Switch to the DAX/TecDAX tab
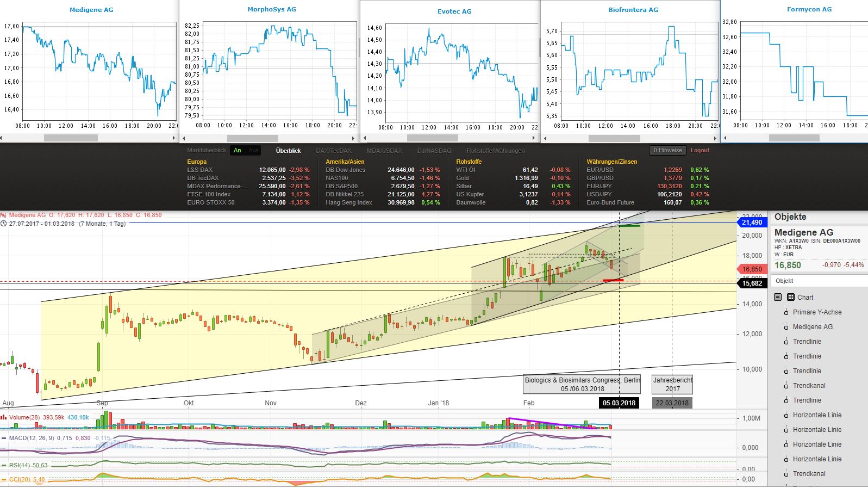Screen dimensions: 868x488 click(334, 151)
